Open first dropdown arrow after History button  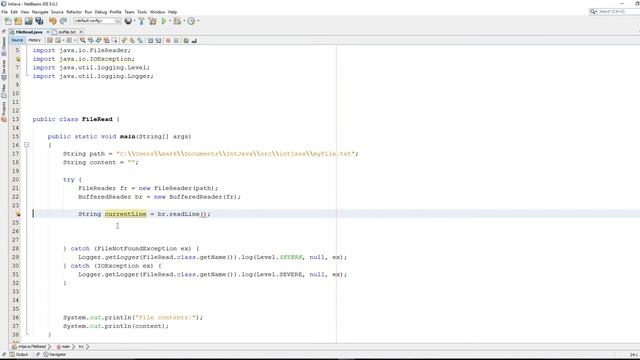[x=64, y=40]
